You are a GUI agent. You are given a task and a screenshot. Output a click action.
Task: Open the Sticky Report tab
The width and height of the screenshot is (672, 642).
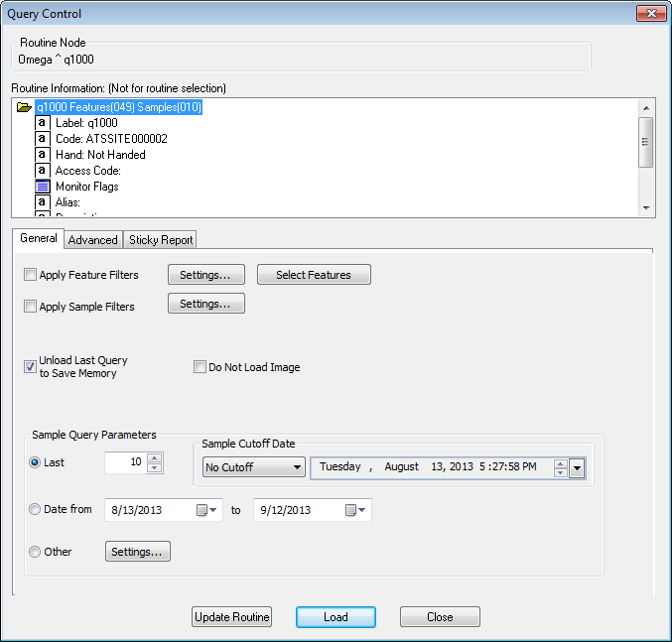(x=160, y=240)
